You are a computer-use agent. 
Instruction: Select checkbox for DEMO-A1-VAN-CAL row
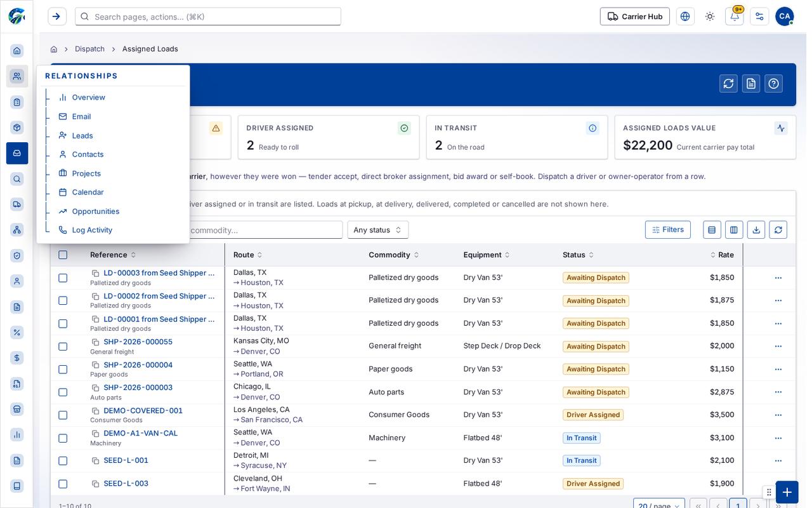coord(63,438)
